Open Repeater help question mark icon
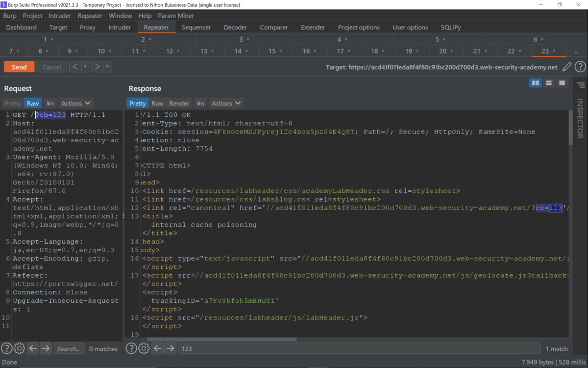The height and width of the screenshot is (368, 588). 580,67
